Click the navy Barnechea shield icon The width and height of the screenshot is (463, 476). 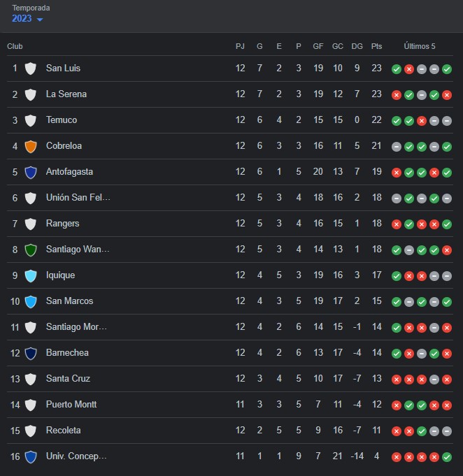tap(31, 354)
